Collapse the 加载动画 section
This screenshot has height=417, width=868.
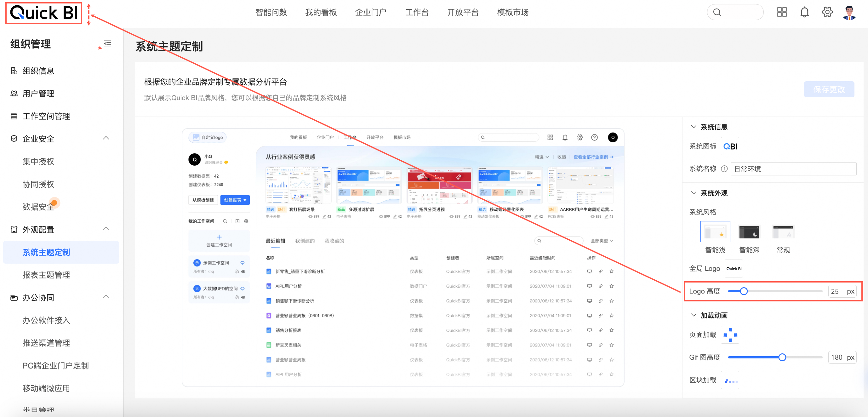pos(694,315)
